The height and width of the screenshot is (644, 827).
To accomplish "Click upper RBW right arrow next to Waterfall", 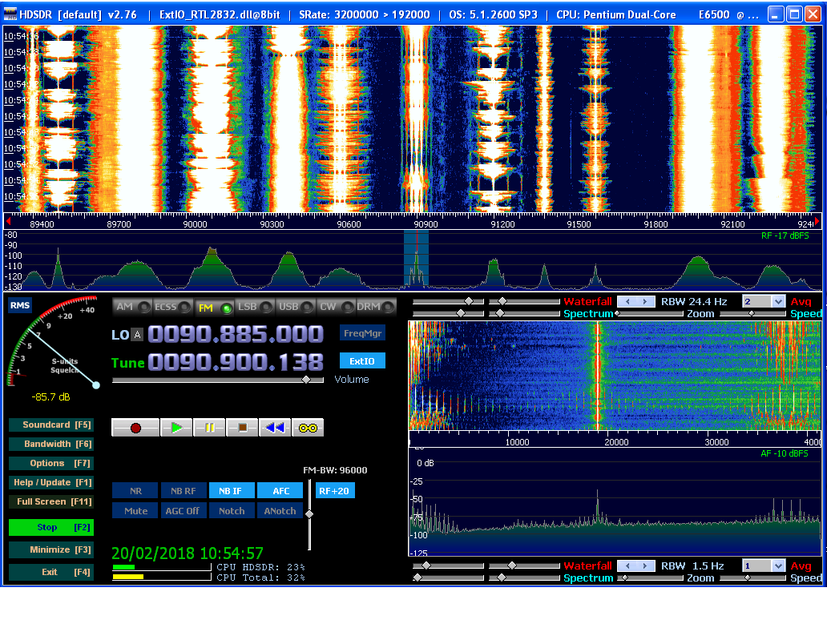I will pos(645,301).
